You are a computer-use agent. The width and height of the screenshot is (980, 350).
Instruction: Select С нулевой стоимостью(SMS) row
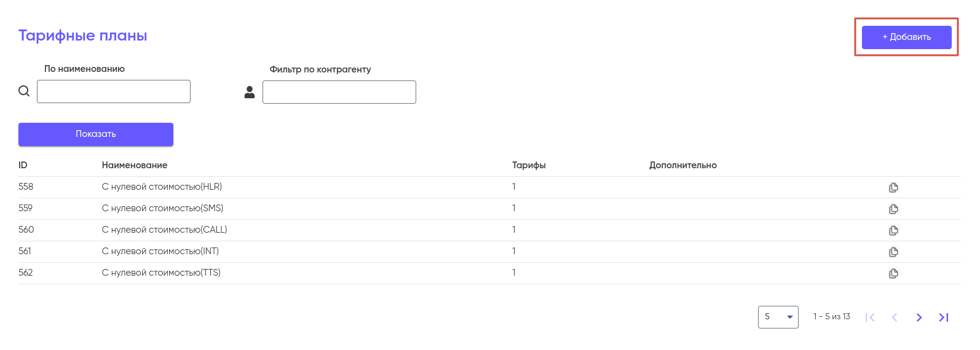[162, 208]
